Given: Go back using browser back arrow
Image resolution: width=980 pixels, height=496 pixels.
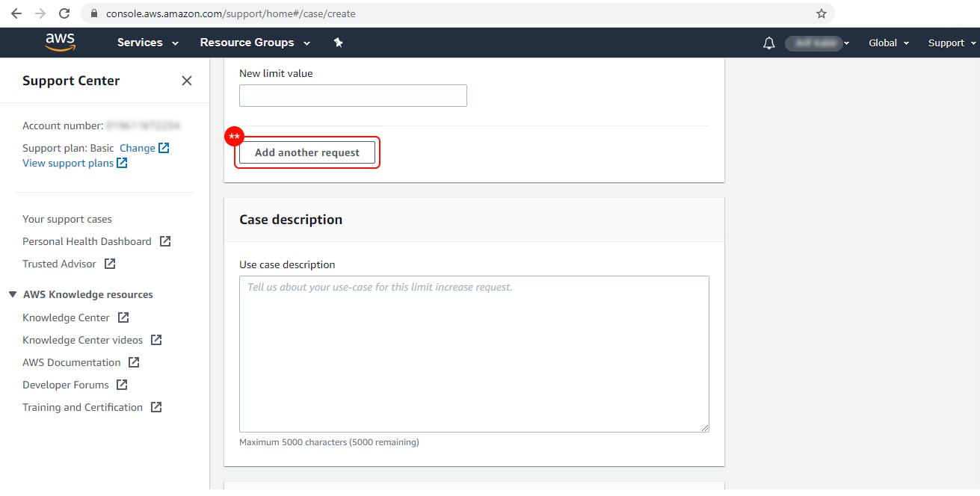Looking at the screenshot, I should pyautogui.click(x=16, y=13).
